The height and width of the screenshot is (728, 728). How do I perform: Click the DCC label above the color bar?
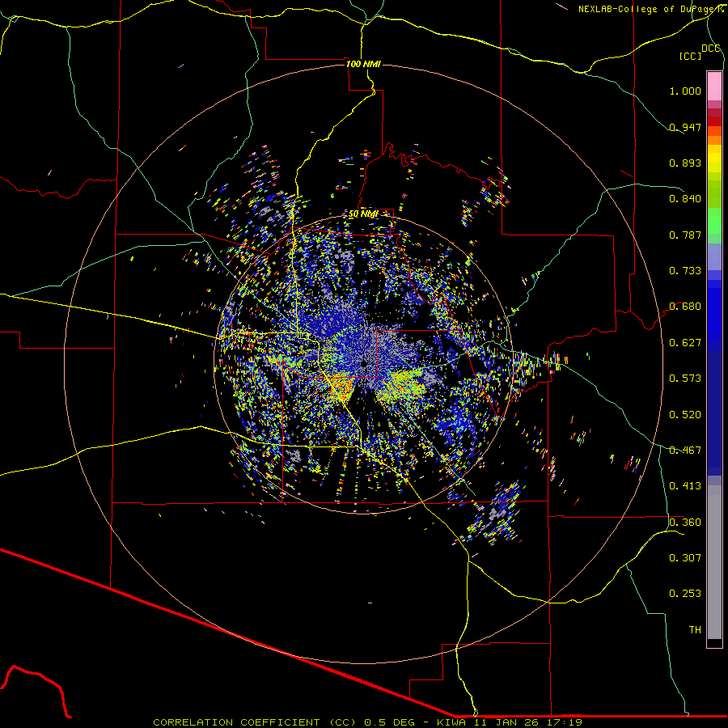coord(711,49)
